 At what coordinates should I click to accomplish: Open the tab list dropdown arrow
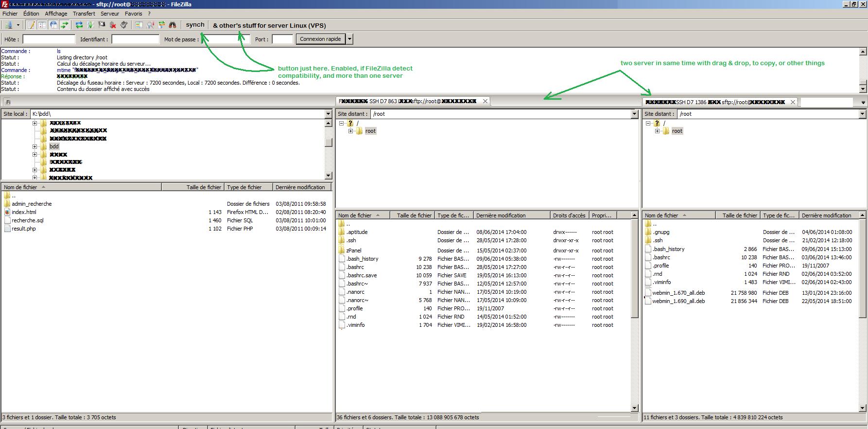tap(863, 103)
